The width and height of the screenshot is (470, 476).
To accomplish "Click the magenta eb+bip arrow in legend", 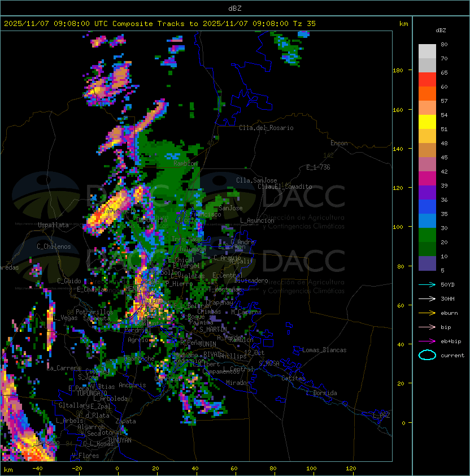I will pyautogui.click(x=427, y=341).
